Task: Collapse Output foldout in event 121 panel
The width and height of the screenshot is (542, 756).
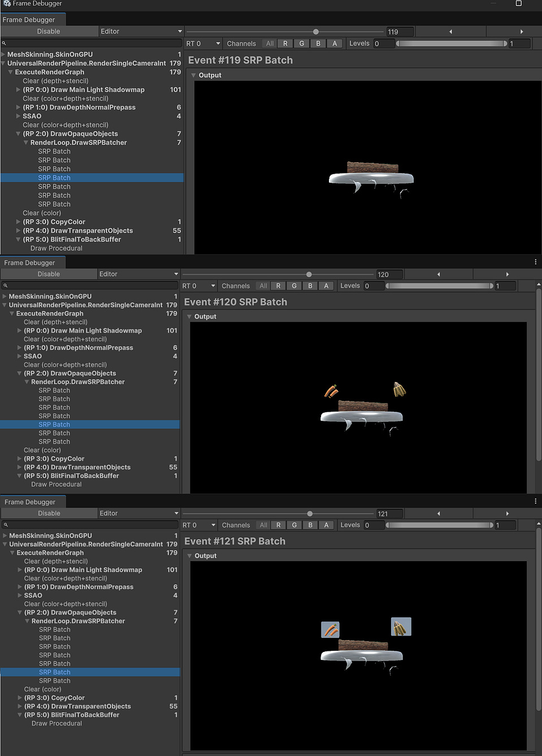Action: coord(189,556)
